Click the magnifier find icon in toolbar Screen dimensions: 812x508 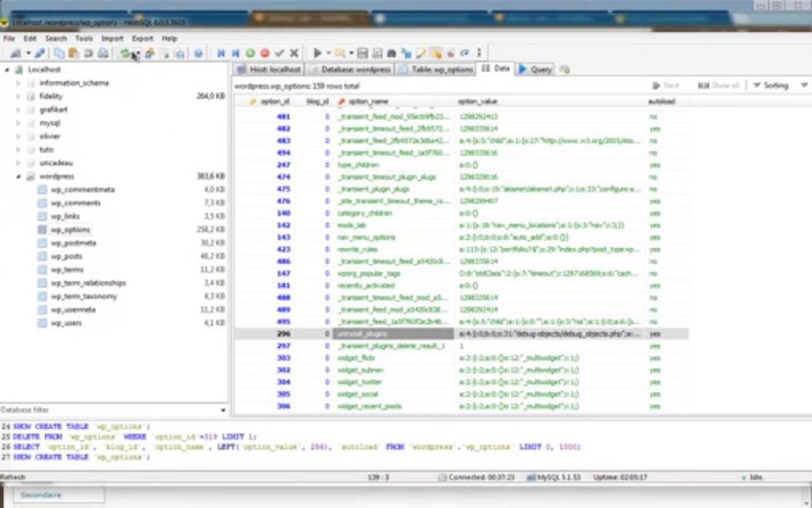pyautogui.click(x=340, y=53)
